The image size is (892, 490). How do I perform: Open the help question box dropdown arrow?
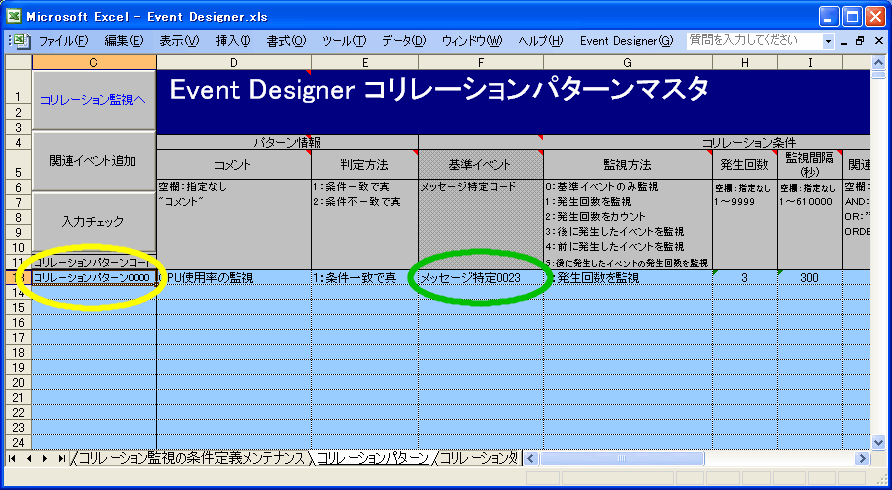point(828,41)
